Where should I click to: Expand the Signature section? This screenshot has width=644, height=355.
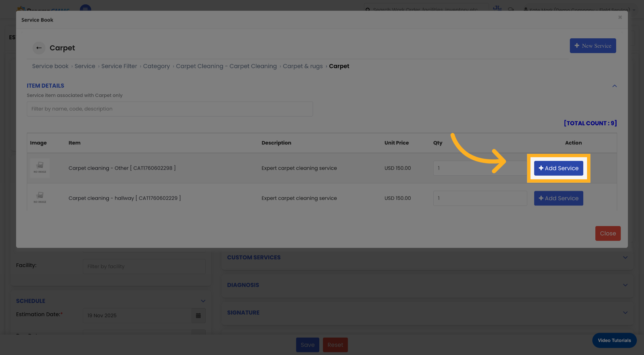(x=625, y=313)
